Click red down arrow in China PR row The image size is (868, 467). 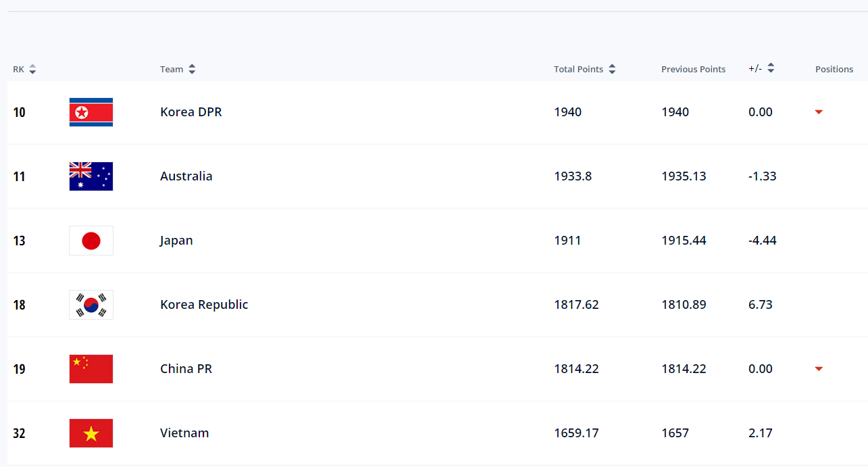tap(819, 369)
